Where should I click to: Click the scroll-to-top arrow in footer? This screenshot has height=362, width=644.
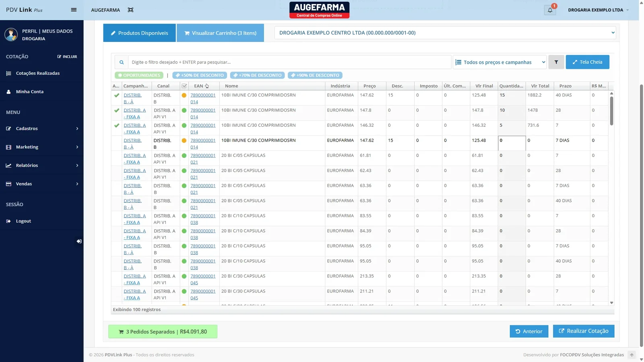[632, 355]
